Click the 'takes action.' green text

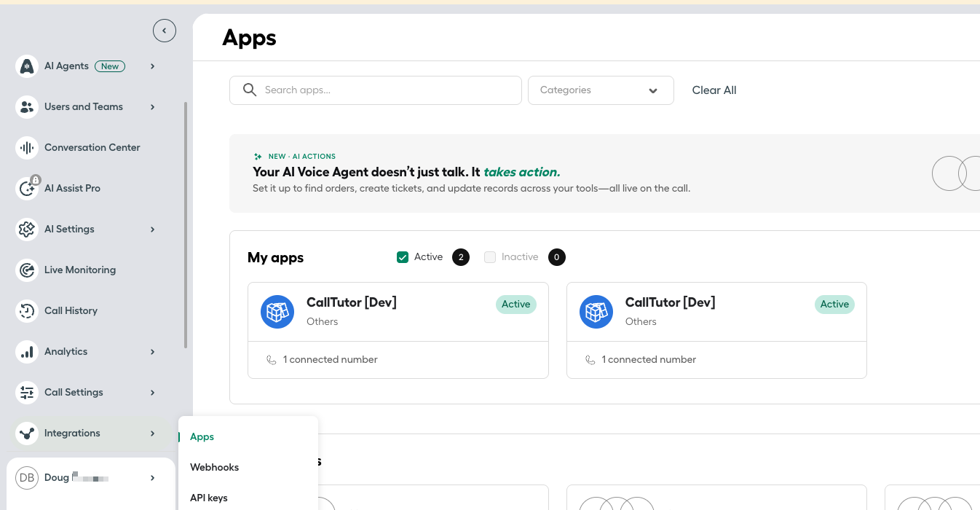[x=522, y=173]
